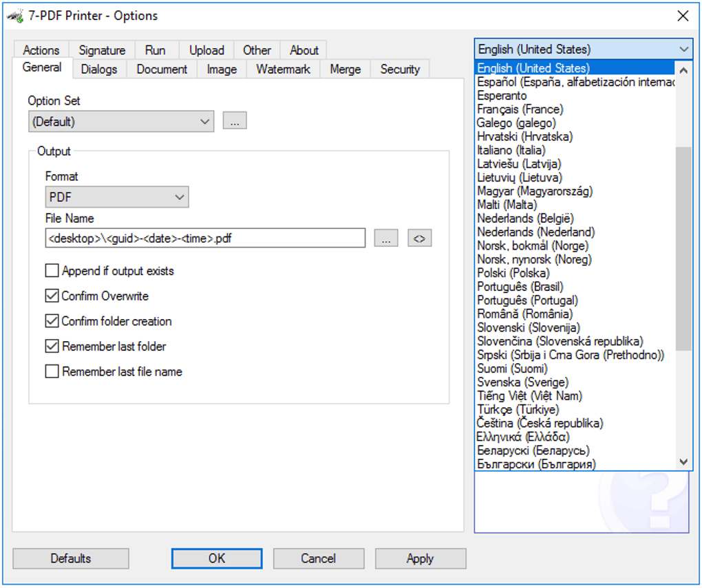Viewport: 702px width, 588px height.
Task: Pick Svenska (Sverige)
Action: 575,382
